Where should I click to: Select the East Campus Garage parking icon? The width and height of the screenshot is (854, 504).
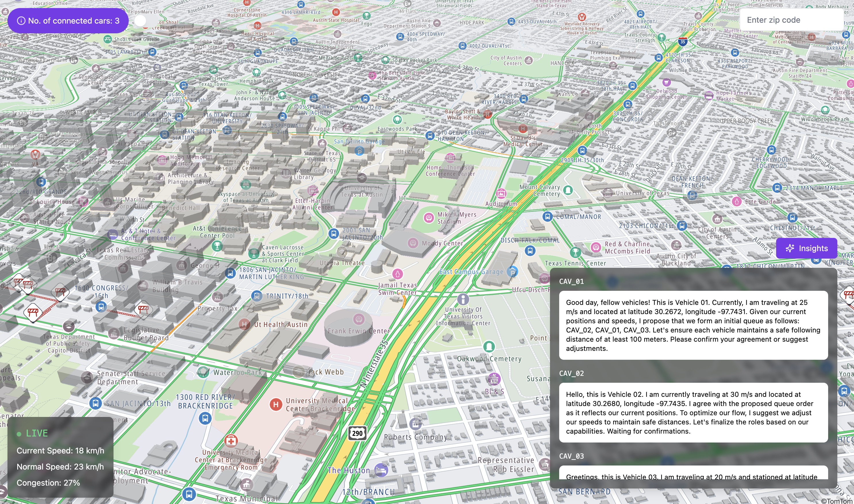[x=512, y=271]
